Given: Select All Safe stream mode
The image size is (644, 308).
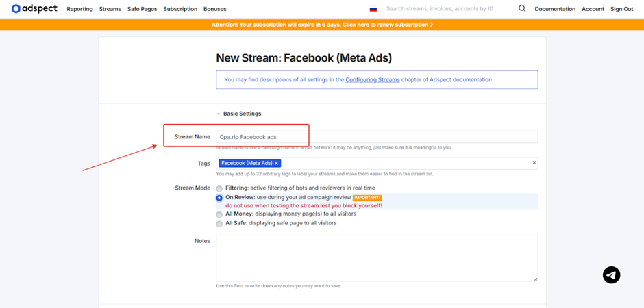Looking at the screenshot, I should [219, 224].
